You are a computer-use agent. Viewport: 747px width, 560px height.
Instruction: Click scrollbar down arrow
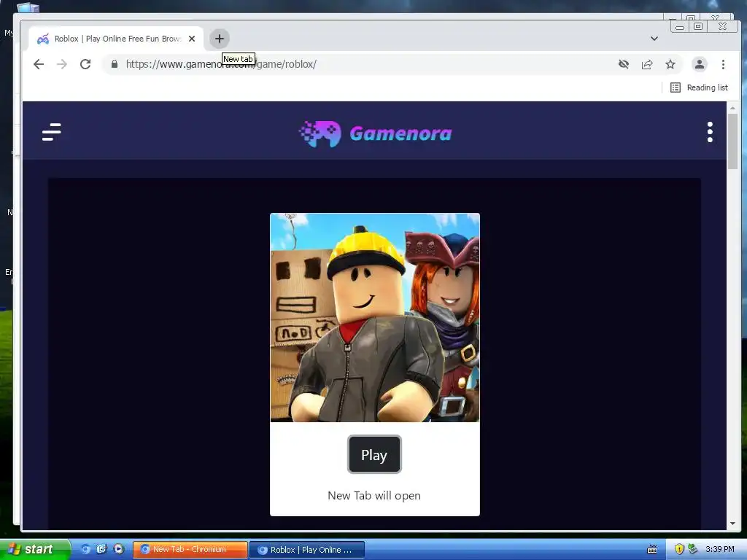[x=732, y=524]
